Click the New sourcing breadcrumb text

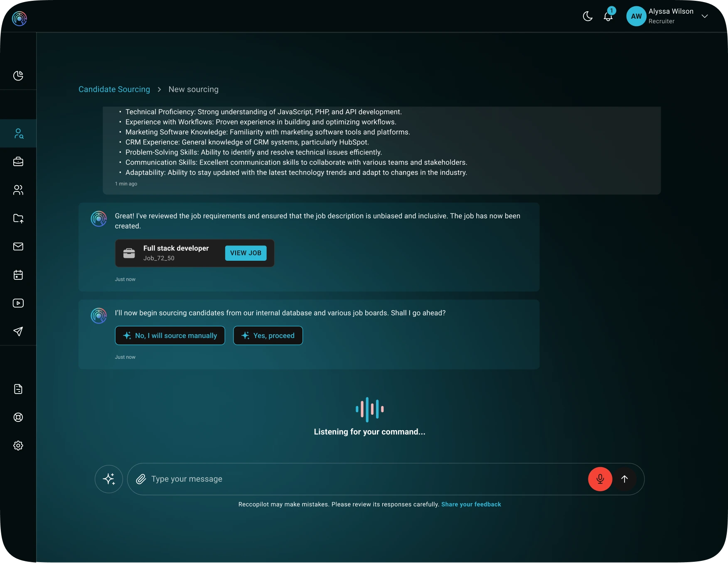coord(193,89)
